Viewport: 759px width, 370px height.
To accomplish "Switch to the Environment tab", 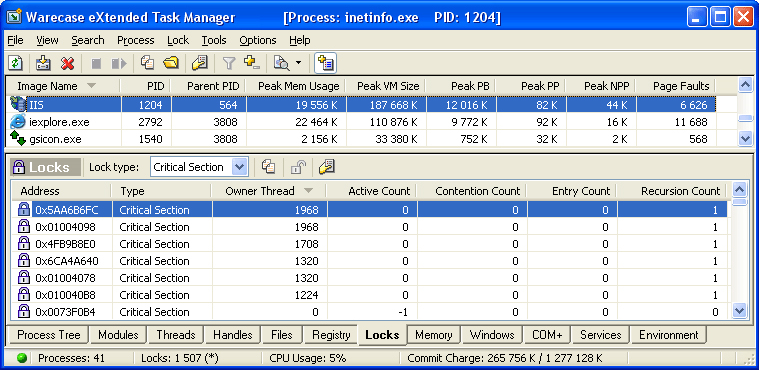I will 668,335.
